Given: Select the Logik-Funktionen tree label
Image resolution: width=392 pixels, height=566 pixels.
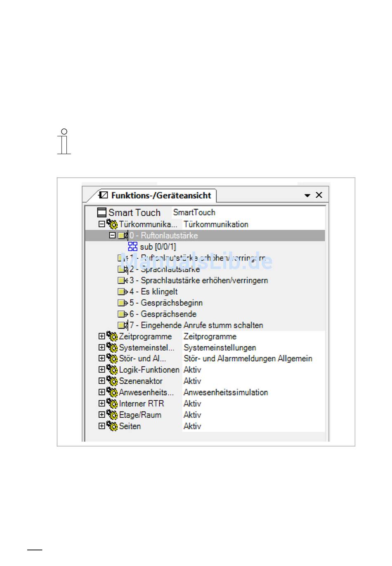Looking at the screenshot, I should coord(149,370).
